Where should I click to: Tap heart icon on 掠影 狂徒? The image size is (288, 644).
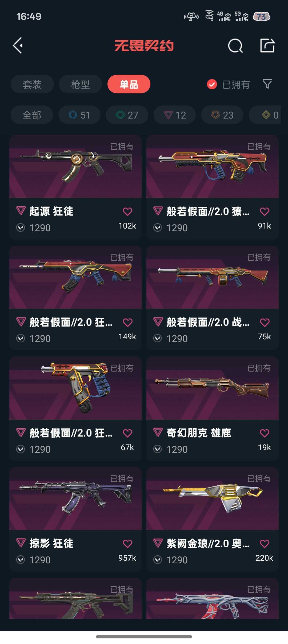127,544
